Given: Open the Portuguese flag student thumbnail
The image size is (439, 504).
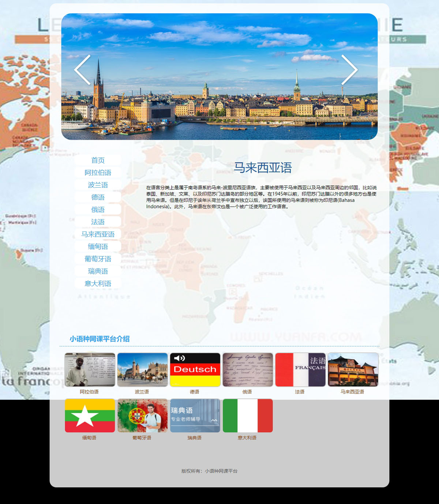Looking at the screenshot, I should (x=143, y=416).
